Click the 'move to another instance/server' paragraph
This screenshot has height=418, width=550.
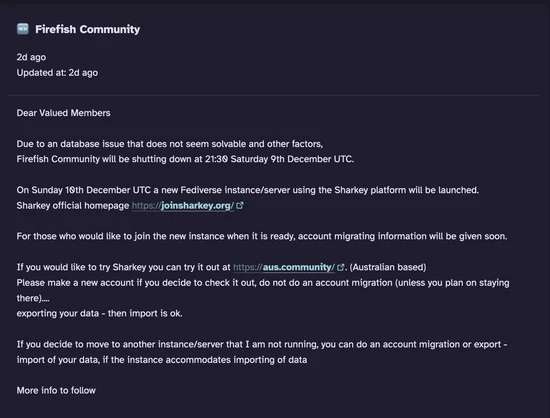[262, 344]
